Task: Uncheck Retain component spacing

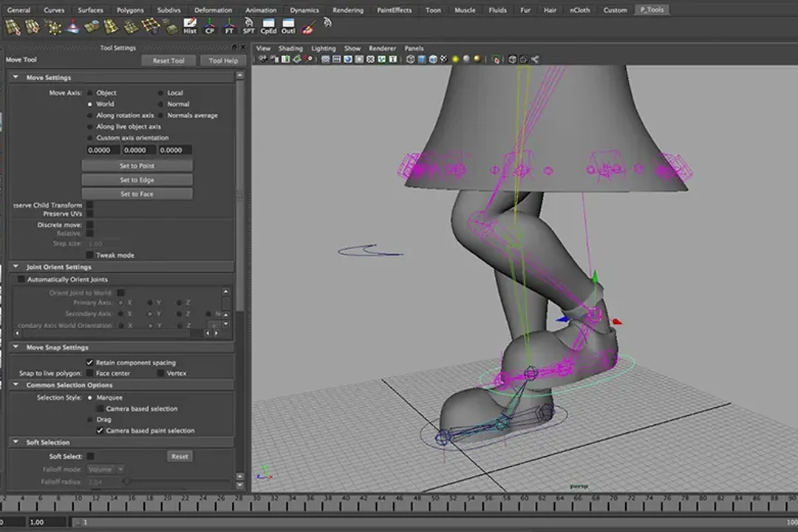Action: pos(89,363)
